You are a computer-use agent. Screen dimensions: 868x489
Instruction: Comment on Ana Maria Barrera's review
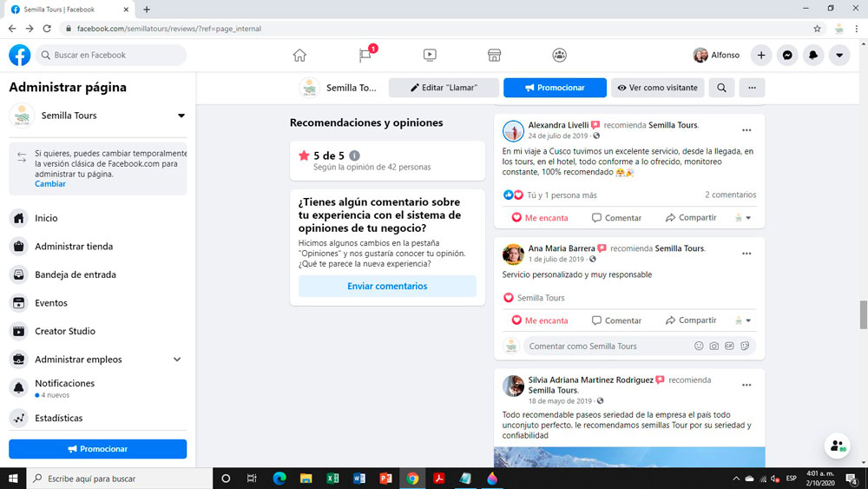(x=616, y=320)
